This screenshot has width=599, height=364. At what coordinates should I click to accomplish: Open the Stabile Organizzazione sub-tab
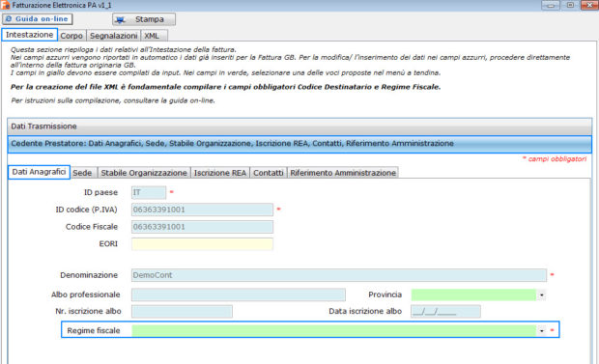point(144,173)
